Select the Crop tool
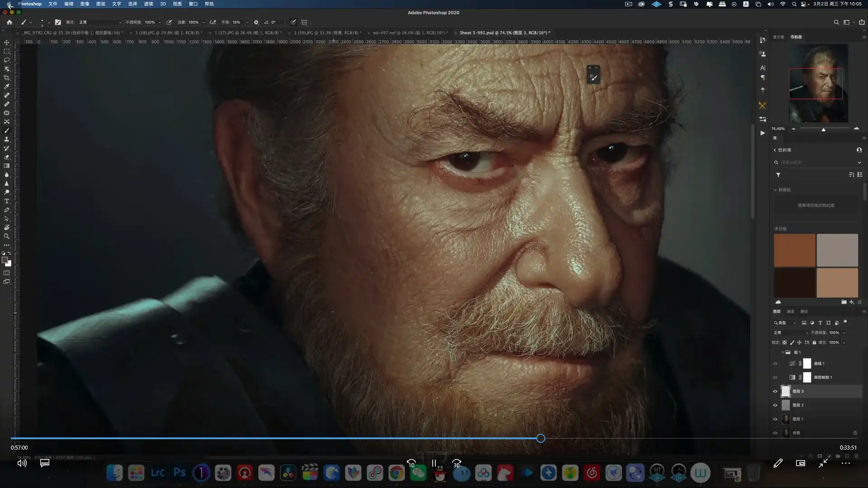Image resolution: width=868 pixels, height=488 pixels. 7,78
